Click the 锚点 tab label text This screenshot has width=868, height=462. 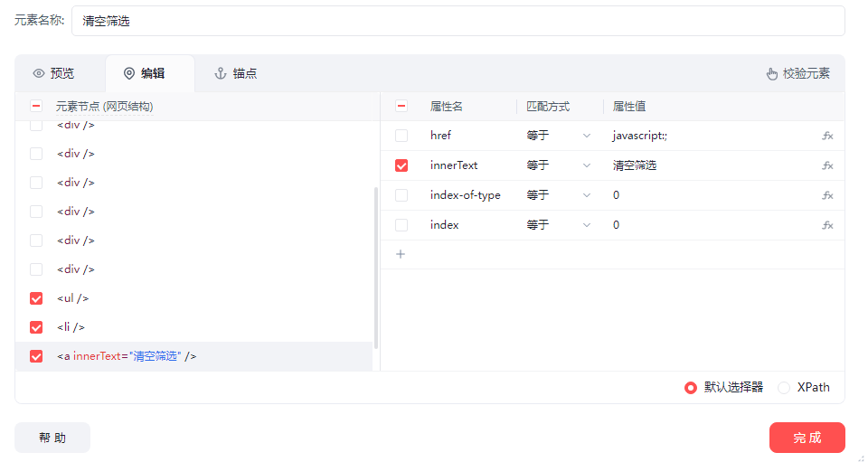click(x=245, y=73)
